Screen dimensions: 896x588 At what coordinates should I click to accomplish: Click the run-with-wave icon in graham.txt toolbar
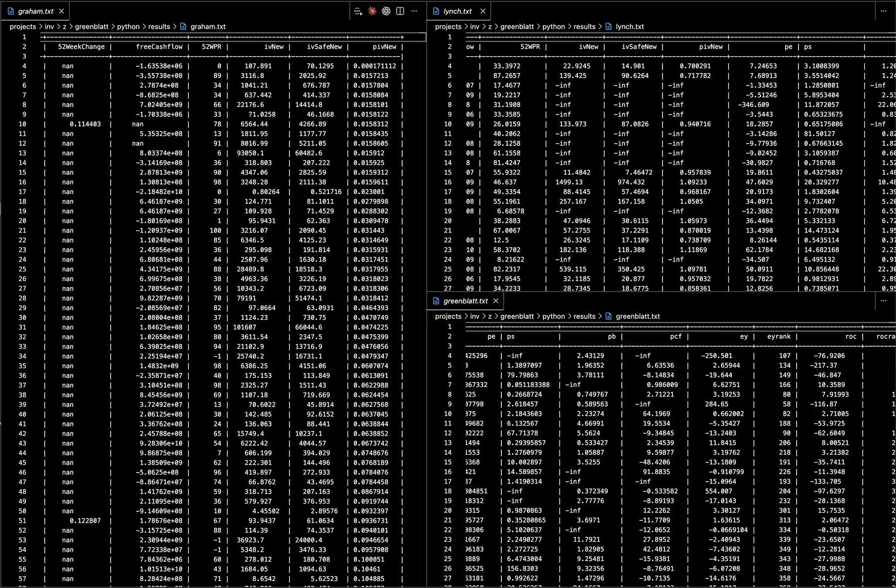(x=358, y=11)
